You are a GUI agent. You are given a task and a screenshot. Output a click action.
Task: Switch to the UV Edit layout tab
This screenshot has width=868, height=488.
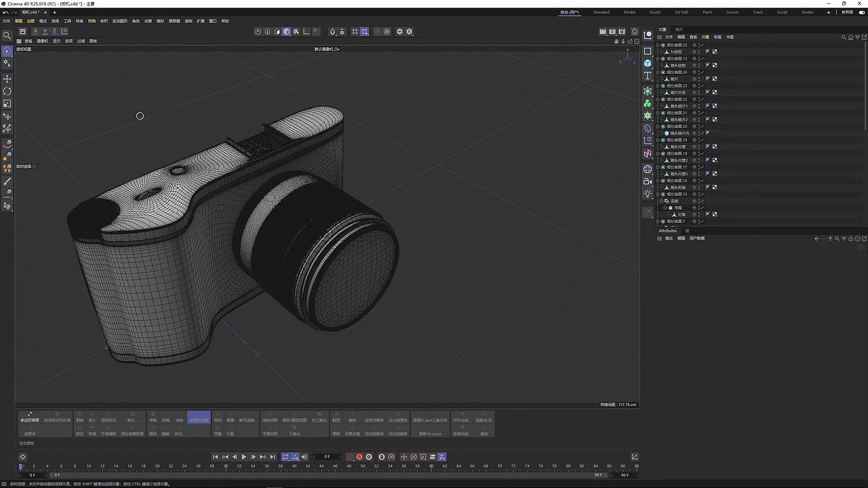681,12
